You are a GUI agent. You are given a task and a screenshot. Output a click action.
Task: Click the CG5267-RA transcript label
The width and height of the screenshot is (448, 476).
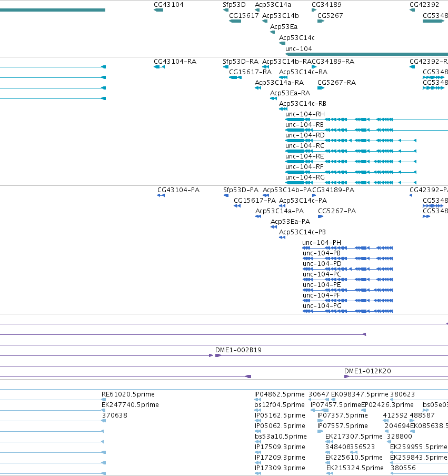coord(336,83)
